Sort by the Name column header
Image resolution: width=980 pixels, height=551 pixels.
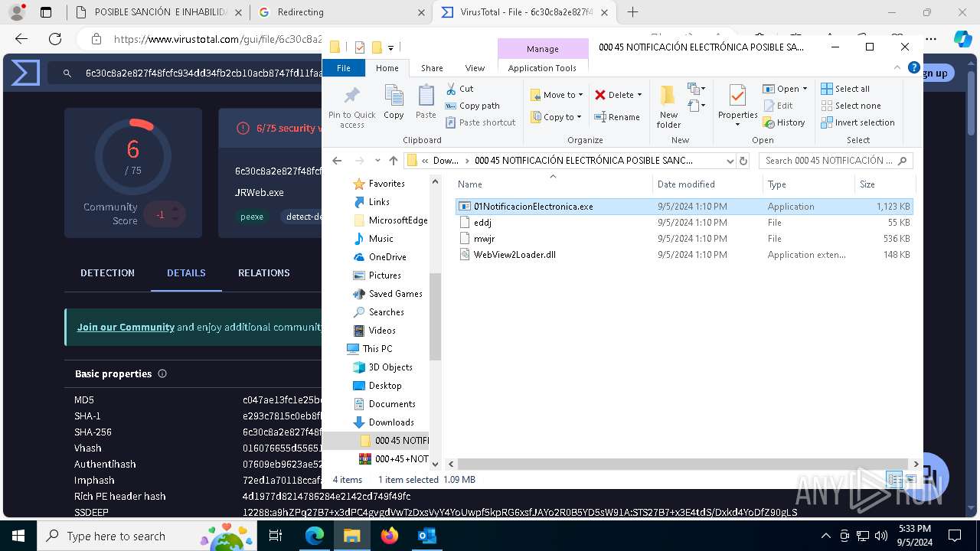pyautogui.click(x=553, y=184)
